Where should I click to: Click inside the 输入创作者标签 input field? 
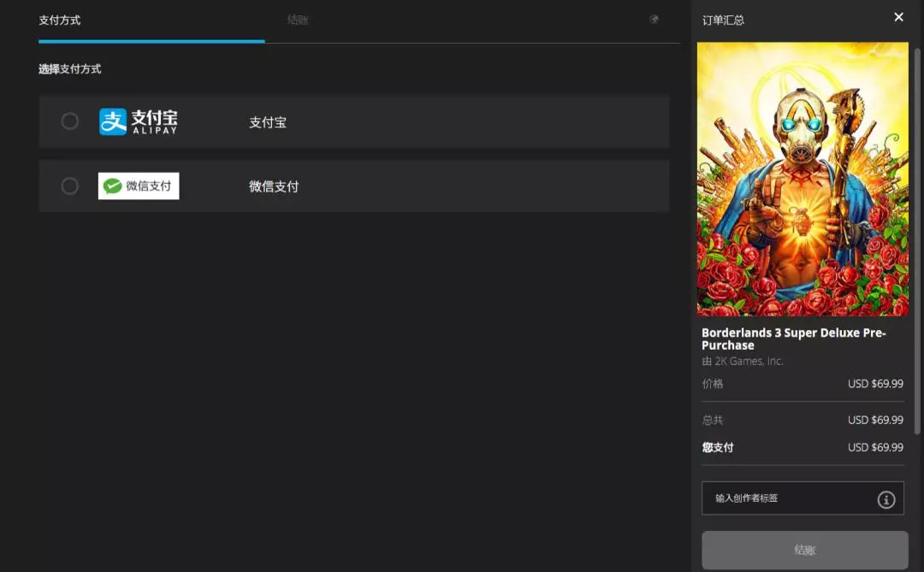pos(770,498)
